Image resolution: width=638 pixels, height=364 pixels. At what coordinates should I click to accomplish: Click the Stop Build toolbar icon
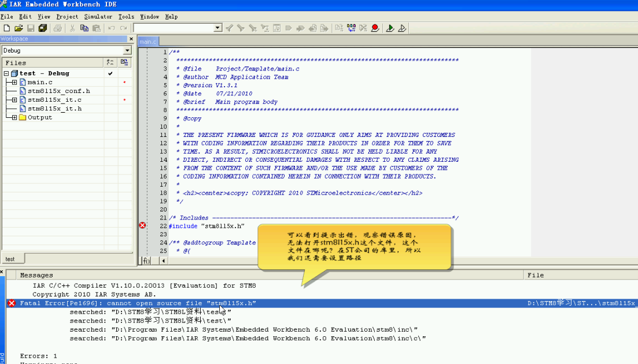[363, 28]
